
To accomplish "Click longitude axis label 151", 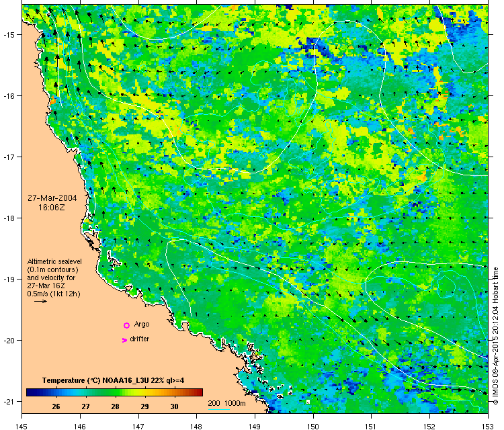I will point(371,426).
